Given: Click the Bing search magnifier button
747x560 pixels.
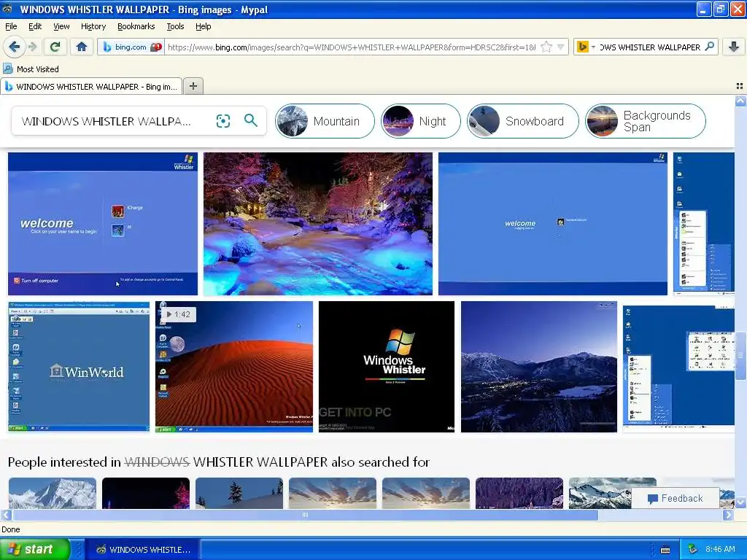Looking at the screenshot, I should tap(251, 120).
